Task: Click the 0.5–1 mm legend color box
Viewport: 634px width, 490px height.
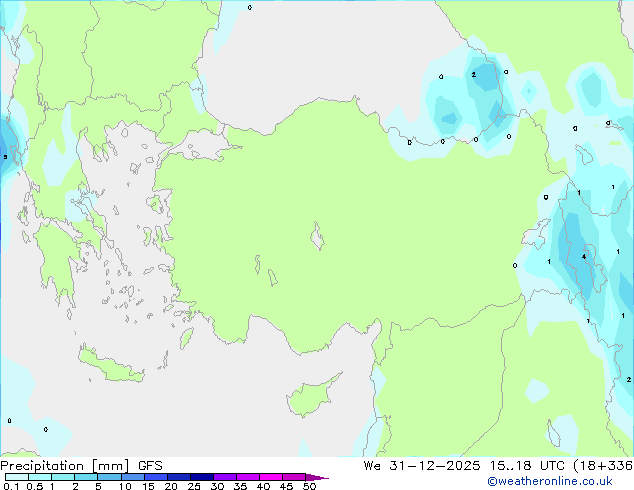Action: (x=40, y=477)
